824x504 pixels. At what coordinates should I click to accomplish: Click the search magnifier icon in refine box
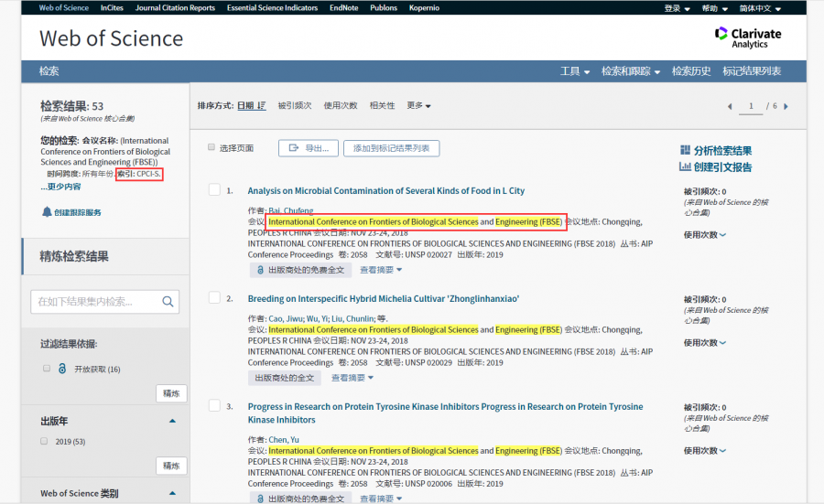pyautogui.click(x=168, y=301)
